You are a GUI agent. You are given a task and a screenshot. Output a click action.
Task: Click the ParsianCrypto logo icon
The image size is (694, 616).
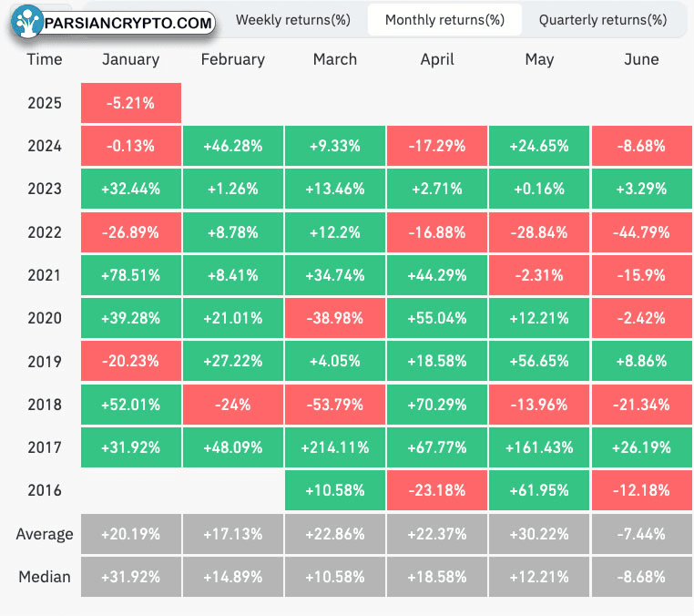[26, 21]
